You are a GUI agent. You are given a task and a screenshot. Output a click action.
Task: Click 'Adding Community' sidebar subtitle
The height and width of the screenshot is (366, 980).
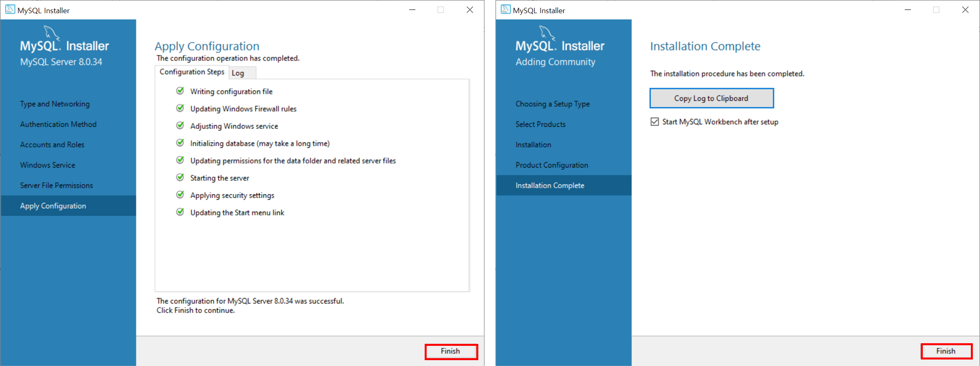pyautogui.click(x=555, y=62)
